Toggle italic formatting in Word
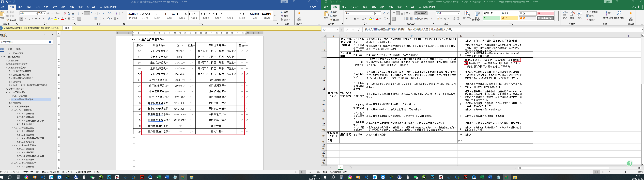 coord(25,19)
